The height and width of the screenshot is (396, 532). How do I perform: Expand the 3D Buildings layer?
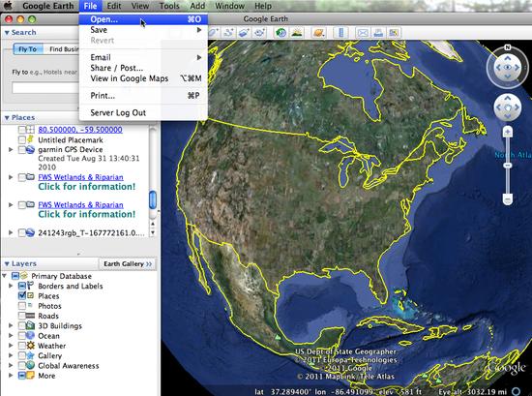[11, 325]
